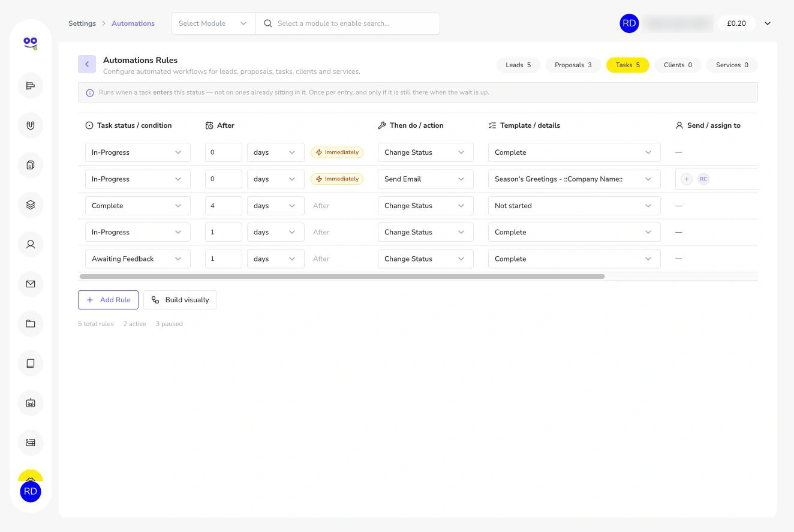Click the "Send / assign to" column header
Screen dimensions: 794x532
[x=708, y=125]
